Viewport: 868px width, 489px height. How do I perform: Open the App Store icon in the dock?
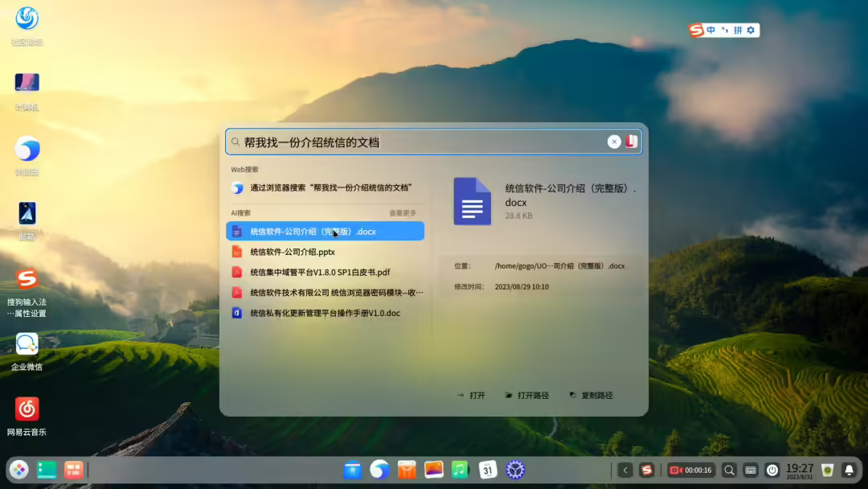click(406, 470)
